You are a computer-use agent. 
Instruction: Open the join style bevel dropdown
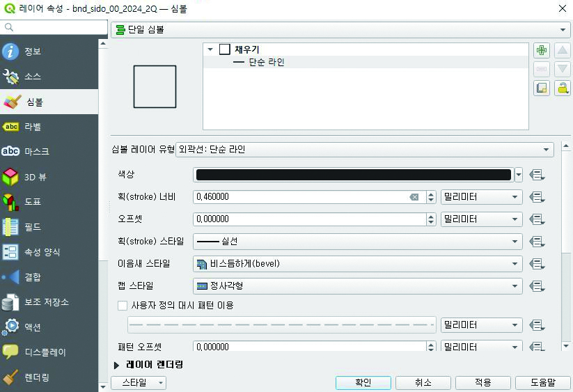pyautogui.click(x=356, y=264)
